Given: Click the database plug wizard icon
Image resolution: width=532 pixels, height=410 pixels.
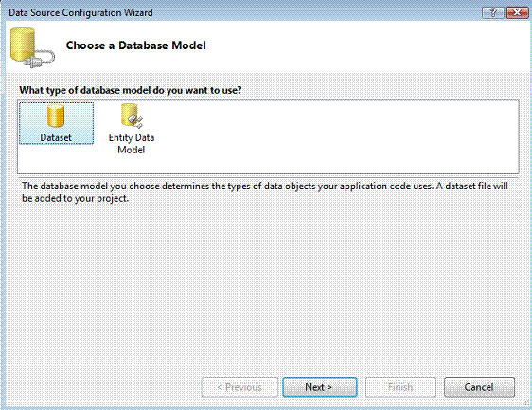Looking at the screenshot, I should pyautogui.click(x=32, y=47).
